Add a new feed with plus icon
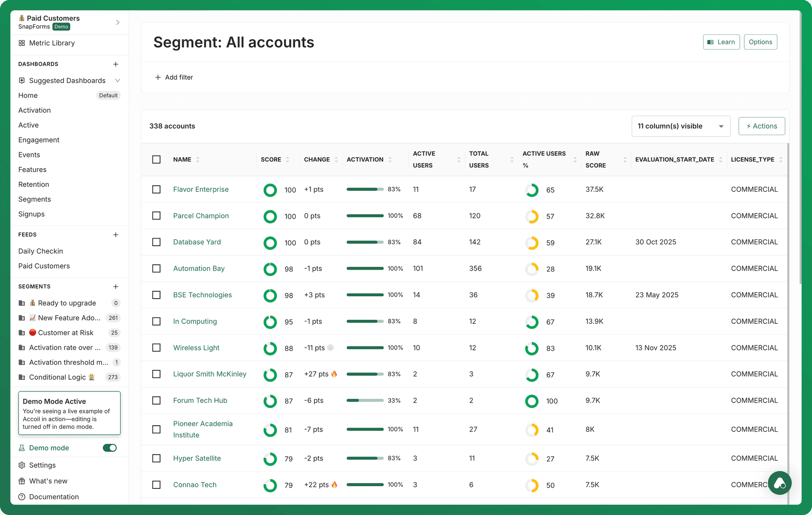Image resolution: width=812 pixels, height=515 pixels. coord(116,235)
